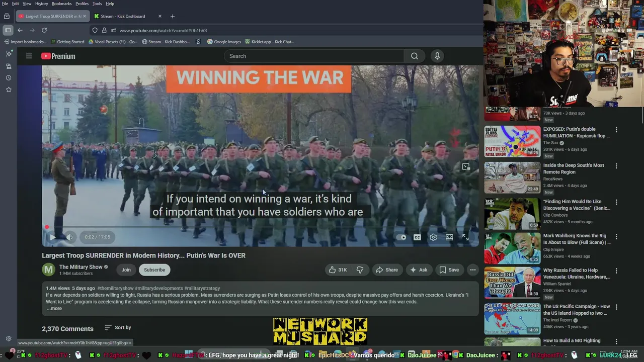Share the video
644x362 pixels.
point(387,270)
